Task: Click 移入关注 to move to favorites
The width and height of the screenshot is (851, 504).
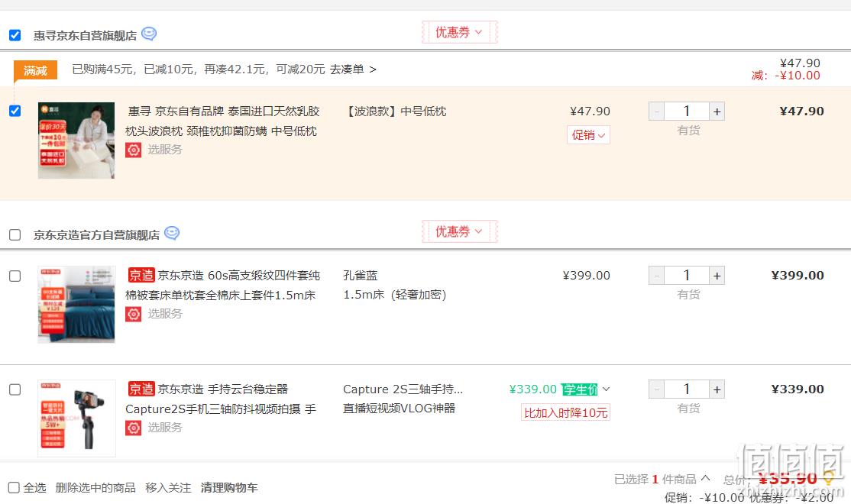Action: pos(168,488)
